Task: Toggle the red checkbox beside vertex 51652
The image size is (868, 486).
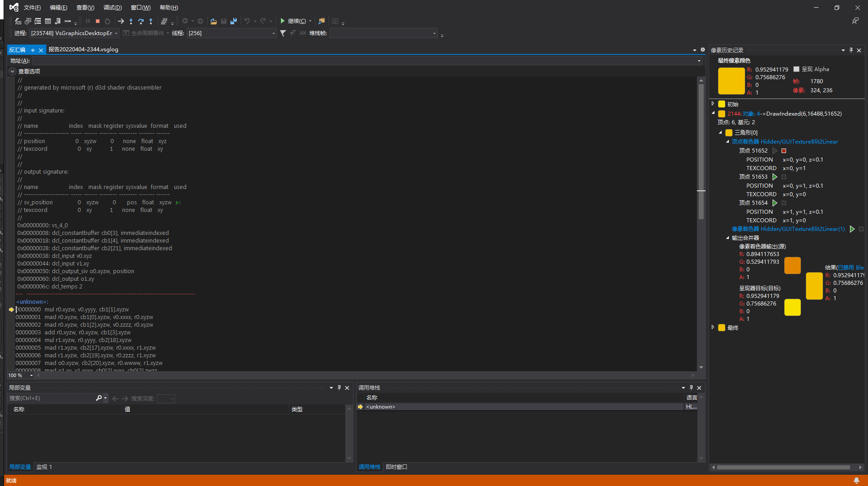Action: (x=784, y=151)
